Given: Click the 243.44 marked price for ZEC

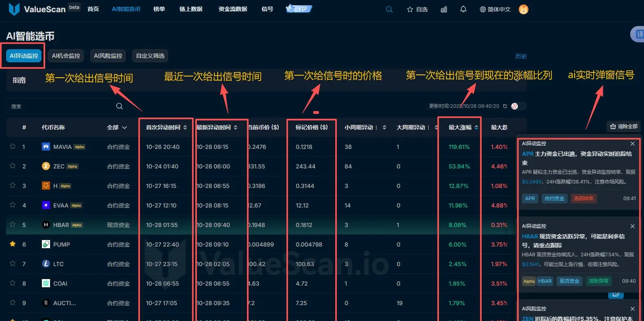Looking at the screenshot, I should click(306, 166).
